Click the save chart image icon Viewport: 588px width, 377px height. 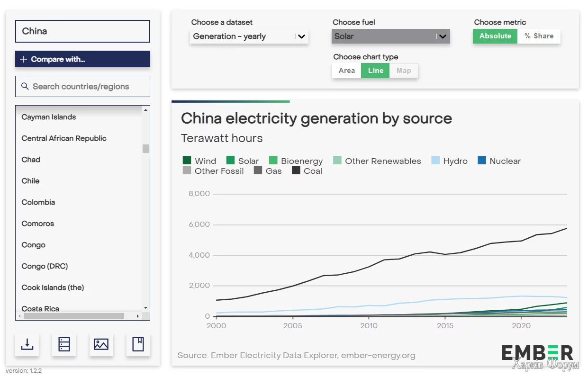tap(101, 344)
